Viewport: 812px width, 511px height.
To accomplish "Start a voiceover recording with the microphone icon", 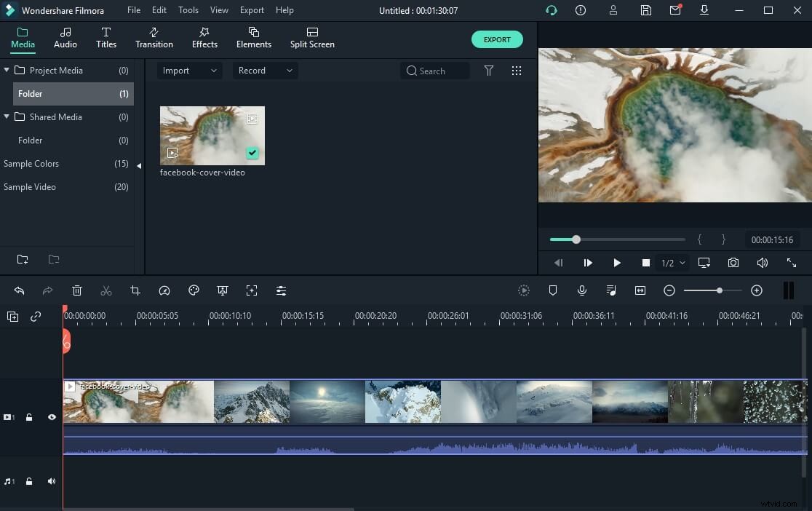I will (x=581, y=290).
